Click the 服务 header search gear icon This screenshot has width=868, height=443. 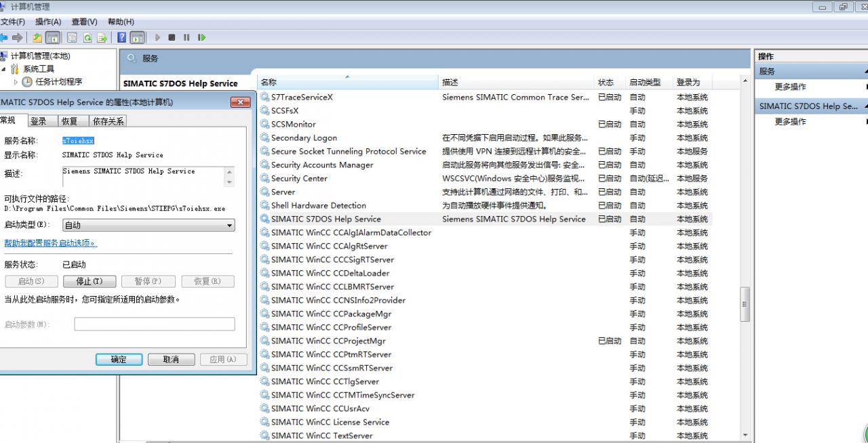click(132, 58)
